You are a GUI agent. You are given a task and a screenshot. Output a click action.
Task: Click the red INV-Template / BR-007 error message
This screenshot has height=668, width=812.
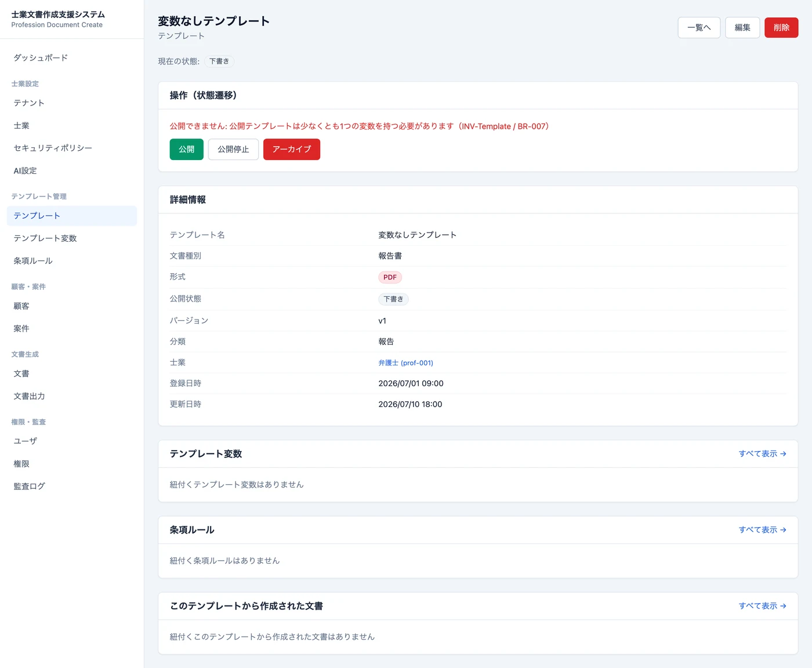(360, 126)
